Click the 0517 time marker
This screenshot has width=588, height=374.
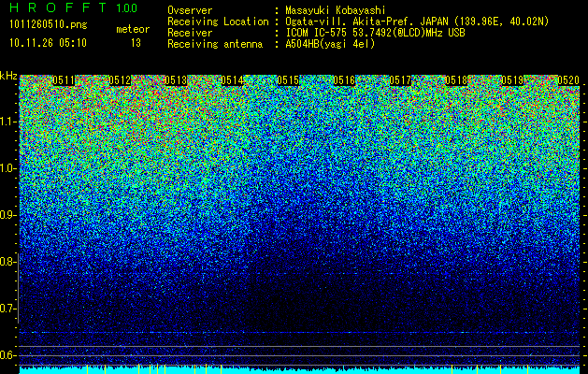pos(400,80)
